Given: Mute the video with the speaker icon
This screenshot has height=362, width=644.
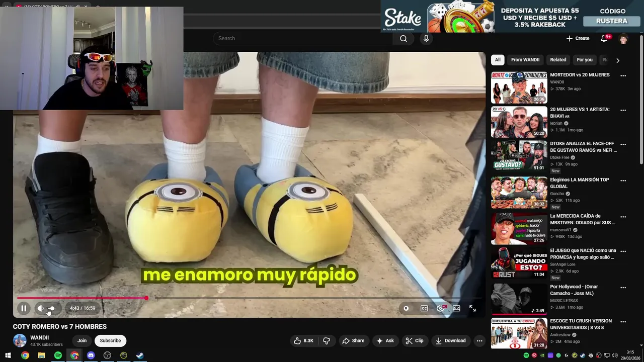Looking at the screenshot, I should coord(40,308).
